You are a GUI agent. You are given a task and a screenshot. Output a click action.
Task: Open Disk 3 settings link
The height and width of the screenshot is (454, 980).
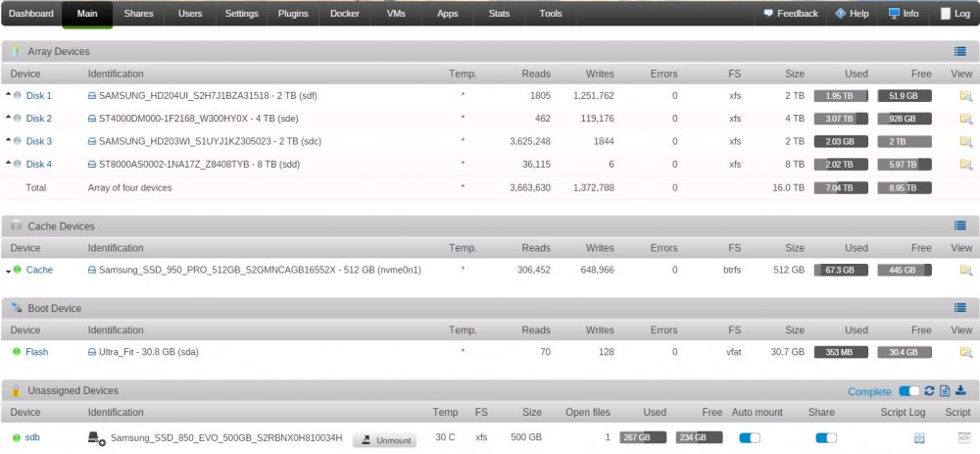click(x=39, y=142)
